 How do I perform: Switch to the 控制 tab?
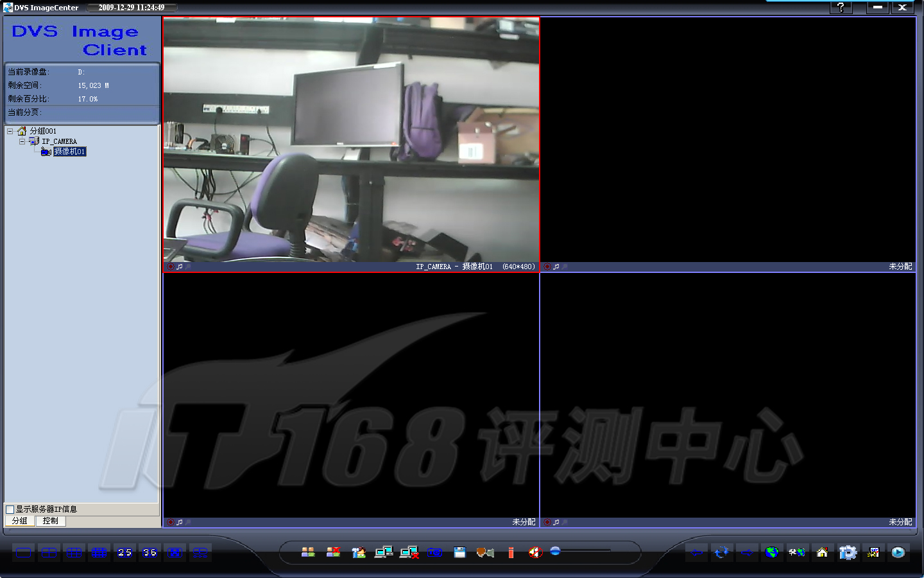point(50,521)
